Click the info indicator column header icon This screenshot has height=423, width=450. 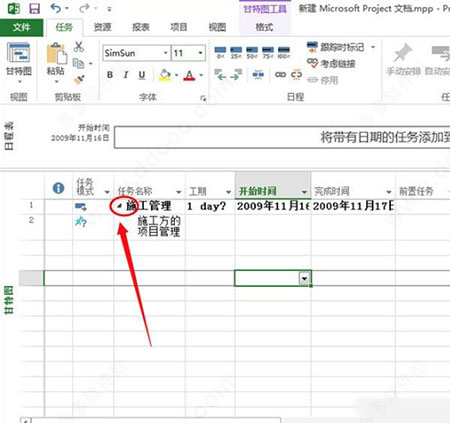pos(58,188)
